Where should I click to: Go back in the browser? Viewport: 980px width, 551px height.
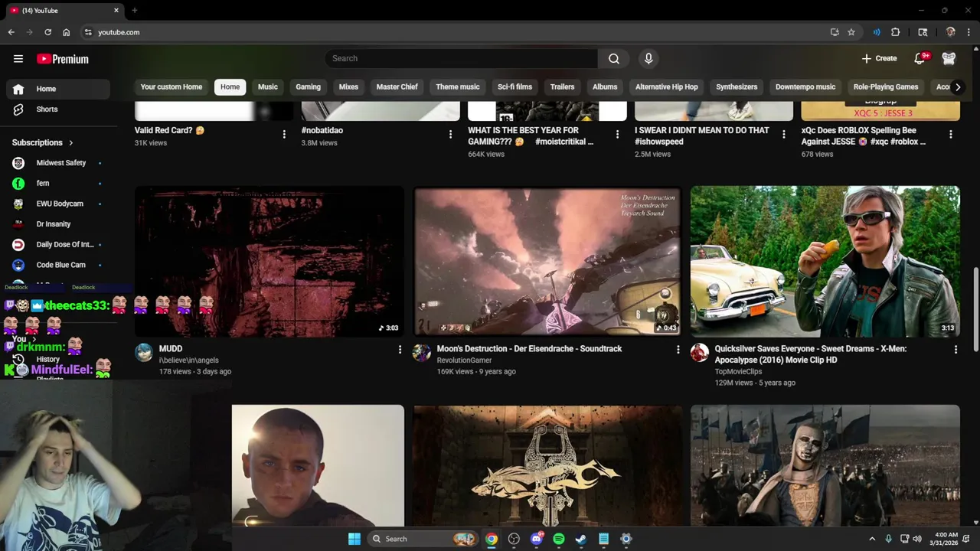click(x=11, y=32)
